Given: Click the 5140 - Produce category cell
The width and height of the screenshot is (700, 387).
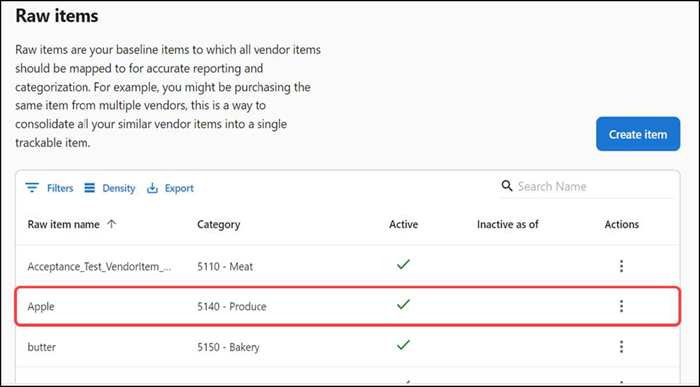Looking at the screenshot, I should coord(232,306).
